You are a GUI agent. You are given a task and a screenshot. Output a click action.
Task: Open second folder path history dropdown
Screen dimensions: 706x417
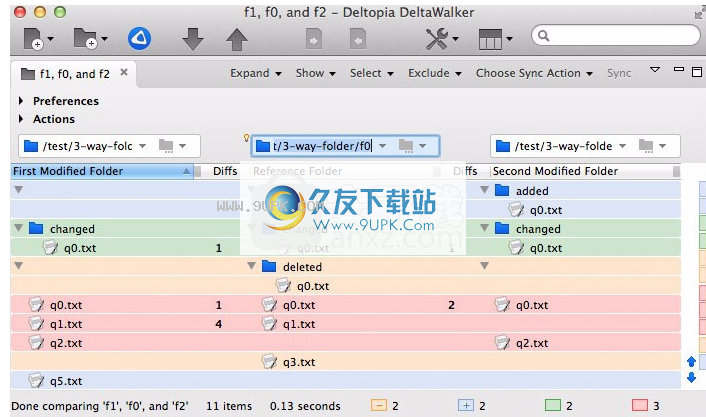coord(622,146)
